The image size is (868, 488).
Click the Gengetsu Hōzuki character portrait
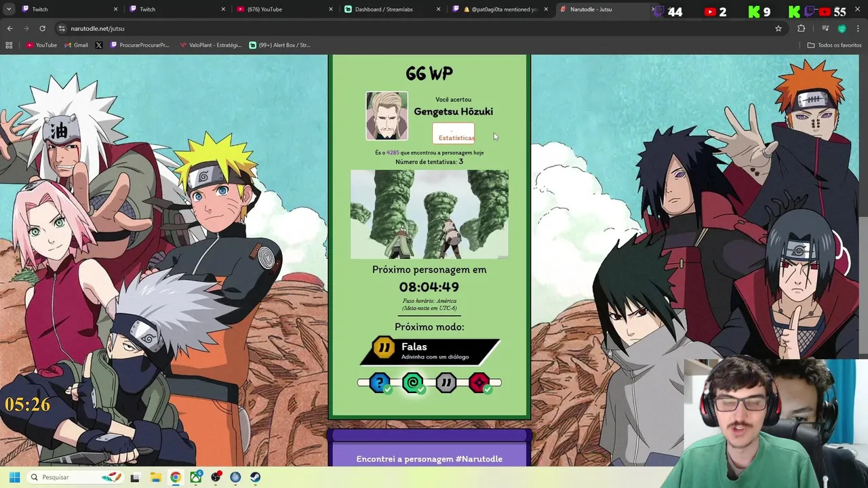click(x=387, y=116)
